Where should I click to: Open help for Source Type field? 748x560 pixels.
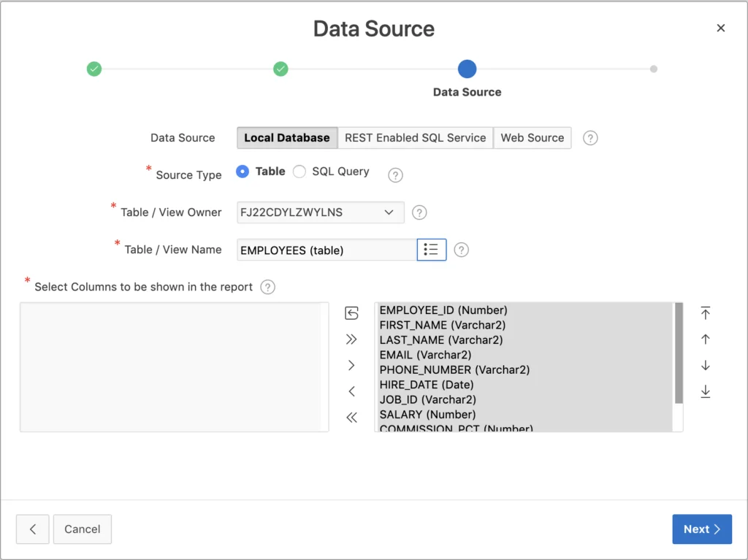[x=395, y=175]
